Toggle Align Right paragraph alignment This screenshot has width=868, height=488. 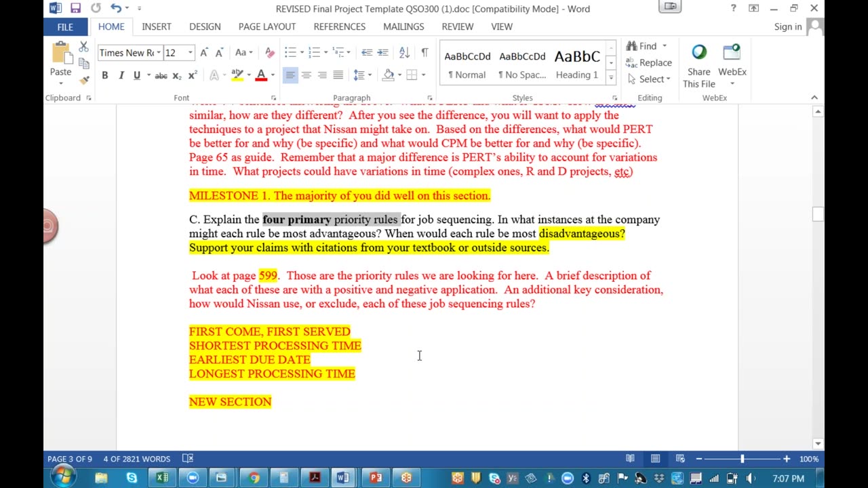point(322,75)
